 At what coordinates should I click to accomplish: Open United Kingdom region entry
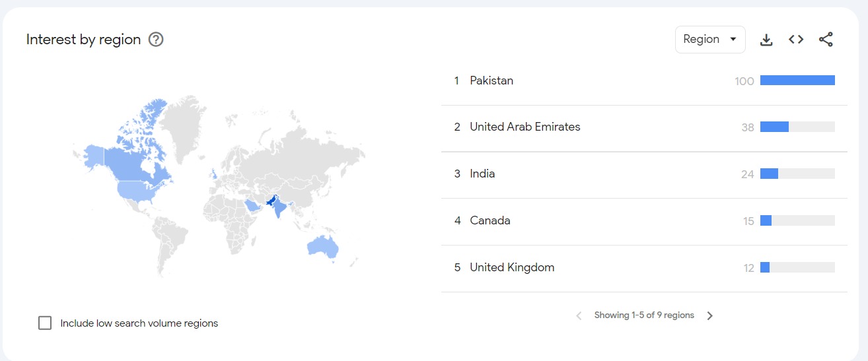coord(512,267)
